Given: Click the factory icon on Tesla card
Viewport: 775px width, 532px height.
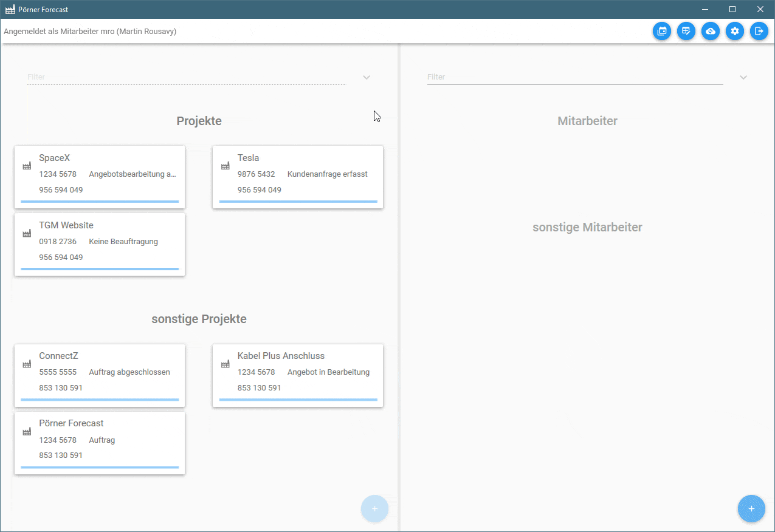Looking at the screenshot, I should [226, 166].
